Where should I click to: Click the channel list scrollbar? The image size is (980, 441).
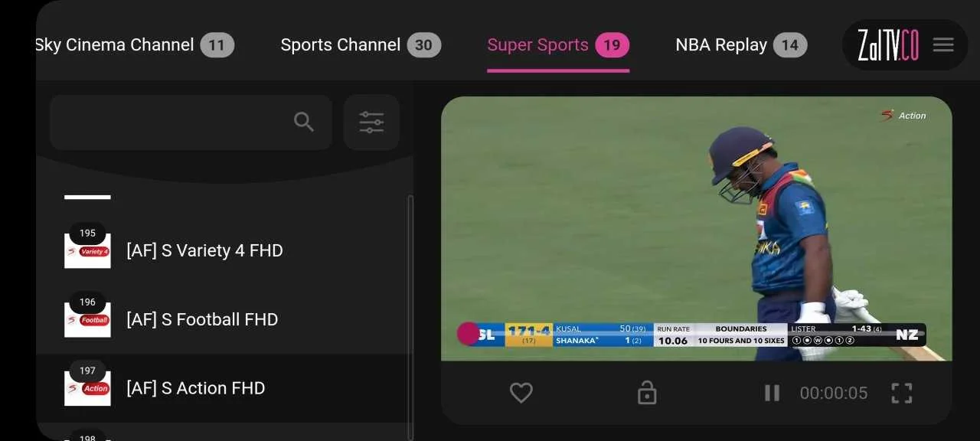click(x=410, y=318)
